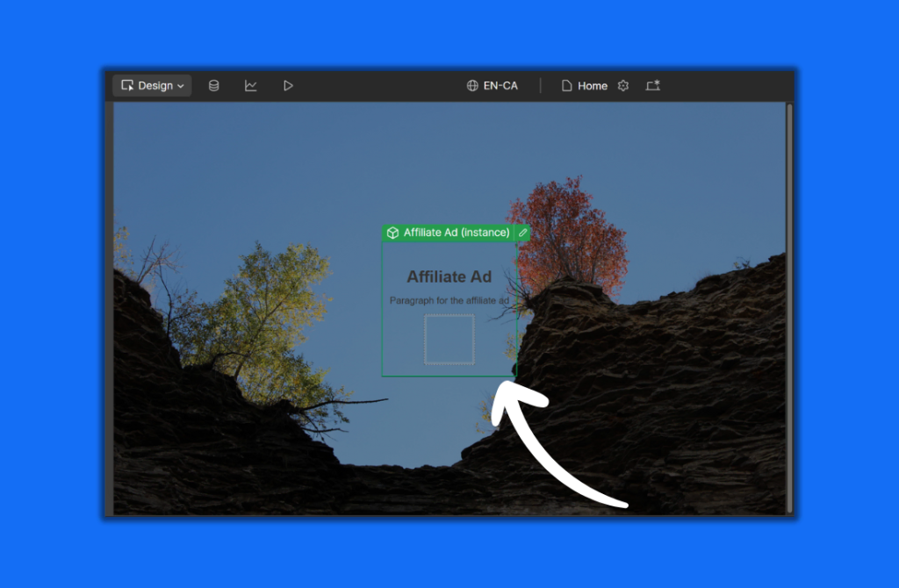Select the Affiliate Ad heading text
Viewport: 899px width, 588px height.
coord(449,276)
